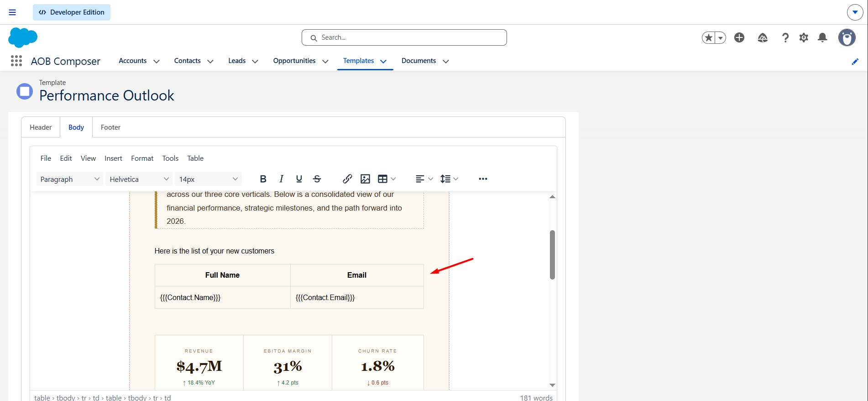Expand the Accounts nav dropdown chevron
The height and width of the screenshot is (401, 868).
tap(157, 61)
